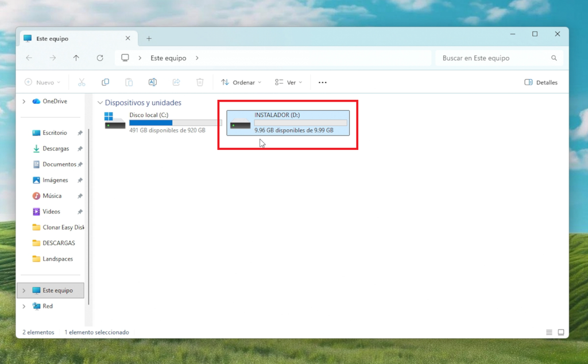The height and width of the screenshot is (364, 588).
Task: Click the "491 GB disponibles de 920 GB" text
Action: 167,130
